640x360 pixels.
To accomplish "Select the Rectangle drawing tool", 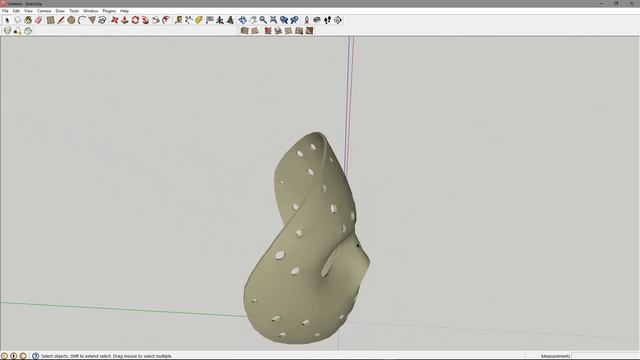I will tap(50, 20).
